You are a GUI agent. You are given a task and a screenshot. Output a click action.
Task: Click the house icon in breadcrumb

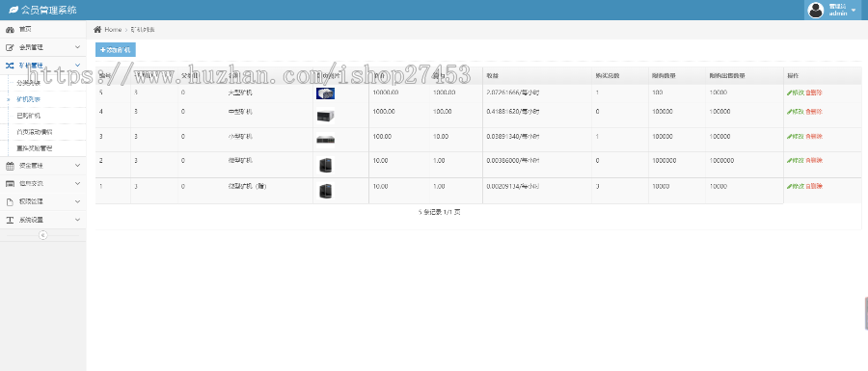[97, 29]
